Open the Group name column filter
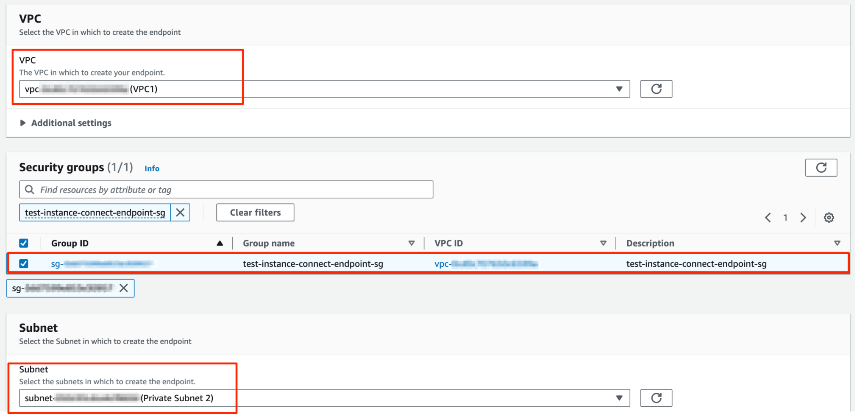 [x=411, y=243]
